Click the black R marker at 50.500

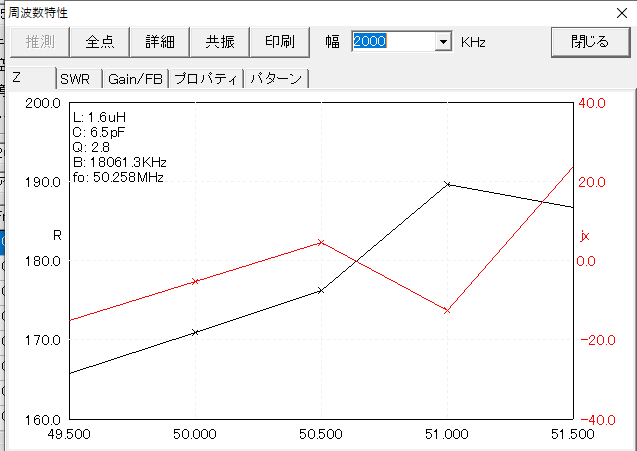[321, 290]
